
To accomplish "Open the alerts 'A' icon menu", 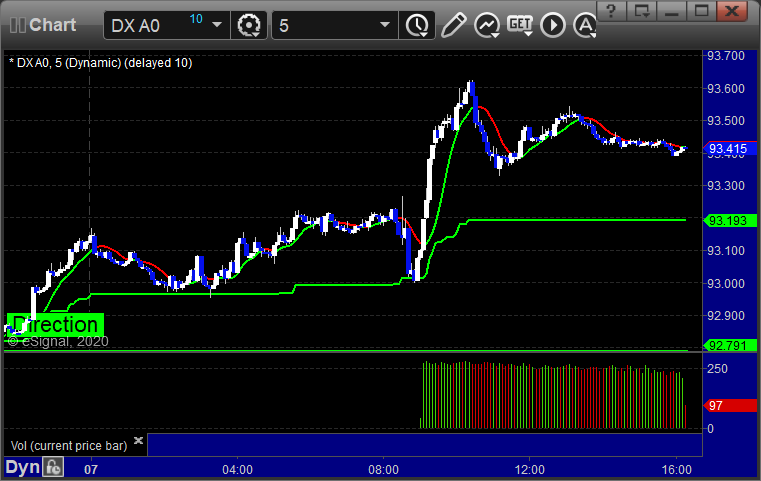I will coord(585,25).
